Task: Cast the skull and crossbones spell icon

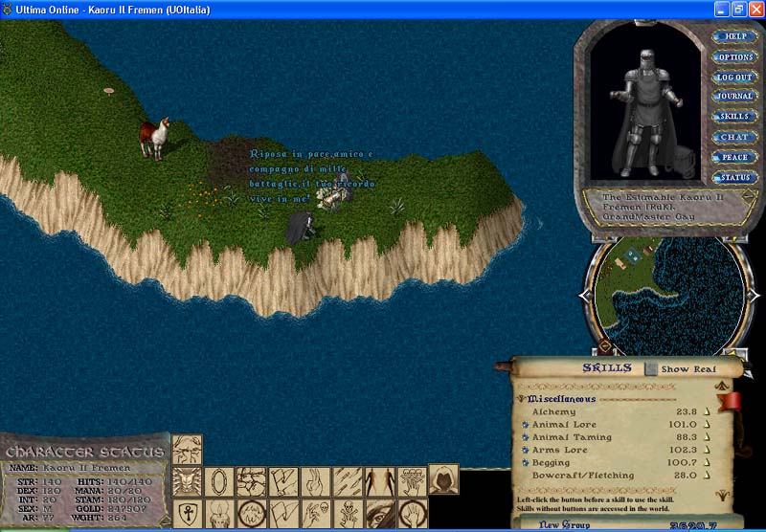Action: point(348,514)
